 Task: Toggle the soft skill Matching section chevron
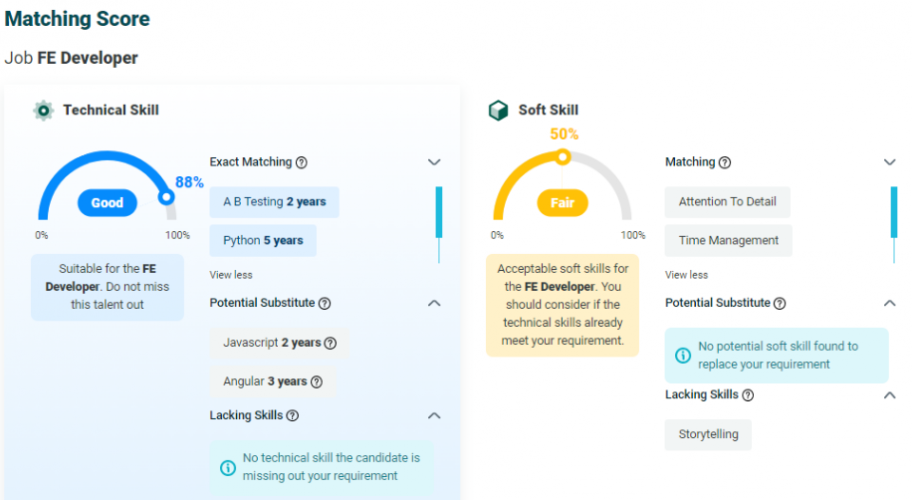890,162
